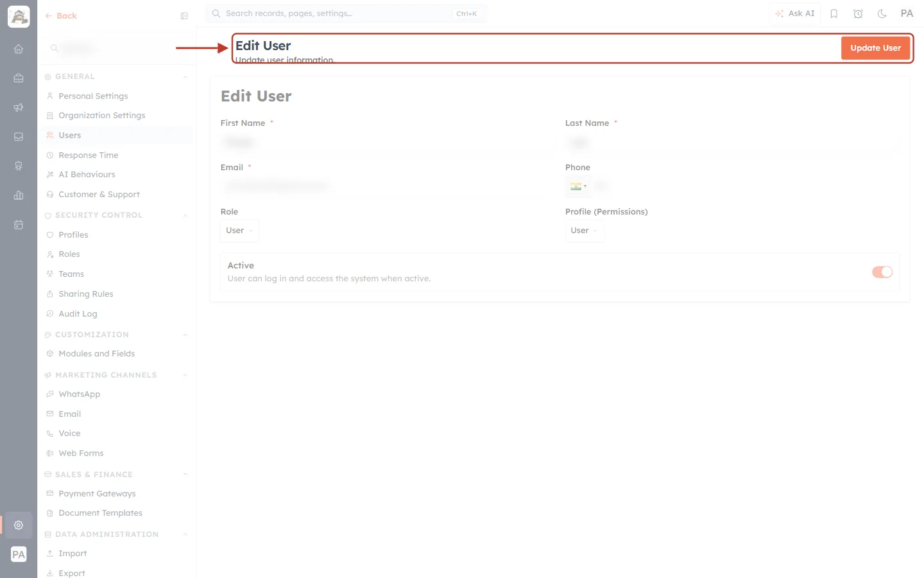Switch to dark mode moon icon

pos(882,13)
